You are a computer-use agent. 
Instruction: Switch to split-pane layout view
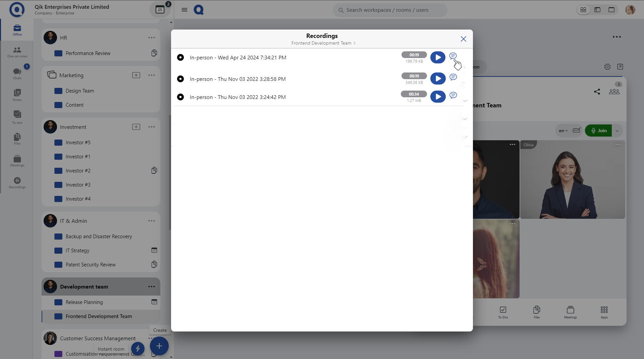[597, 10]
